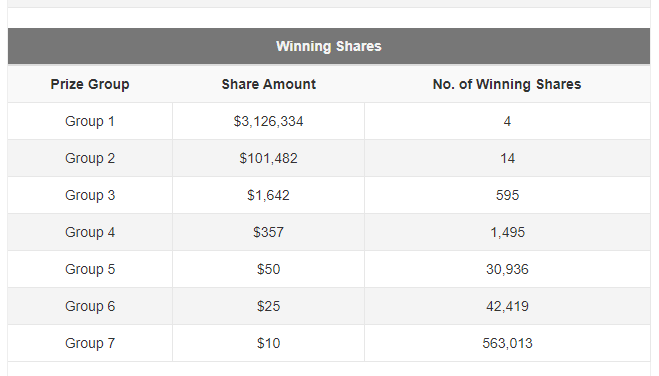Click the Group 5 row label
Screen dimensions: 659x376
click(90, 269)
